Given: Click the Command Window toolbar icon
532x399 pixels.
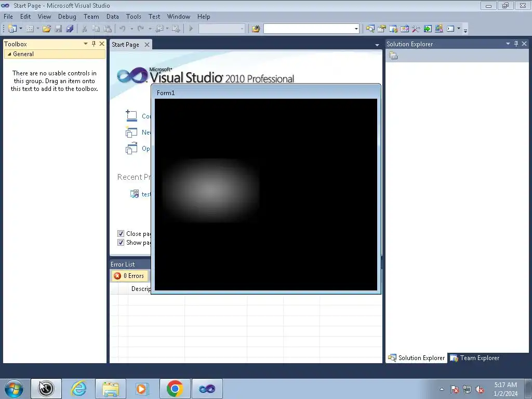Looking at the screenshot, I should click(x=450, y=29).
